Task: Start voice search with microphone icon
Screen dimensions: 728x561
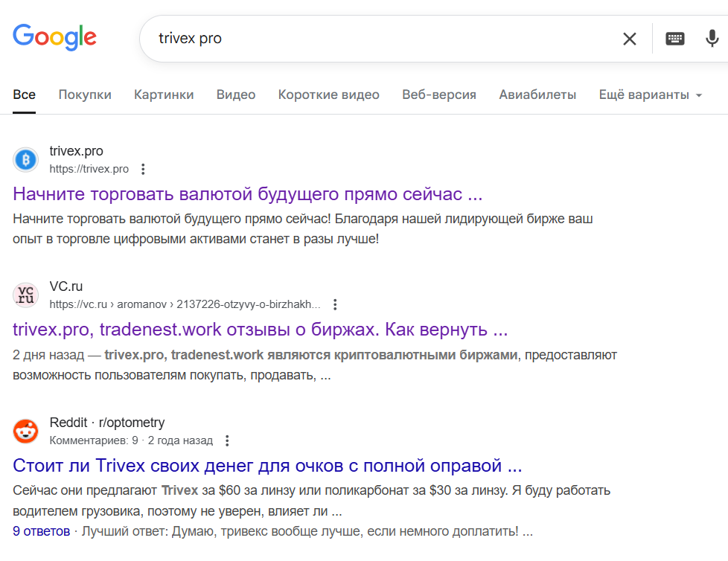Action: click(x=712, y=39)
